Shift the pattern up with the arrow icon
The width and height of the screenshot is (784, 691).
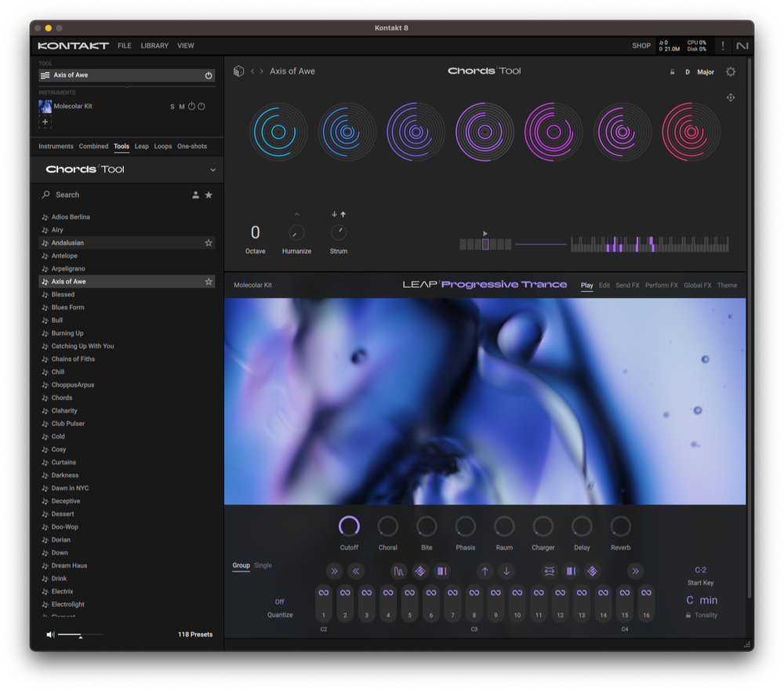pos(484,571)
